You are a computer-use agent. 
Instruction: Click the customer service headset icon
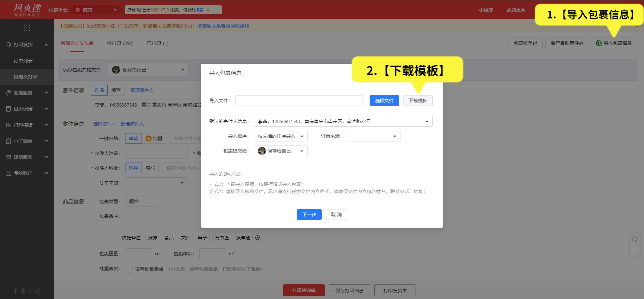coord(635,239)
